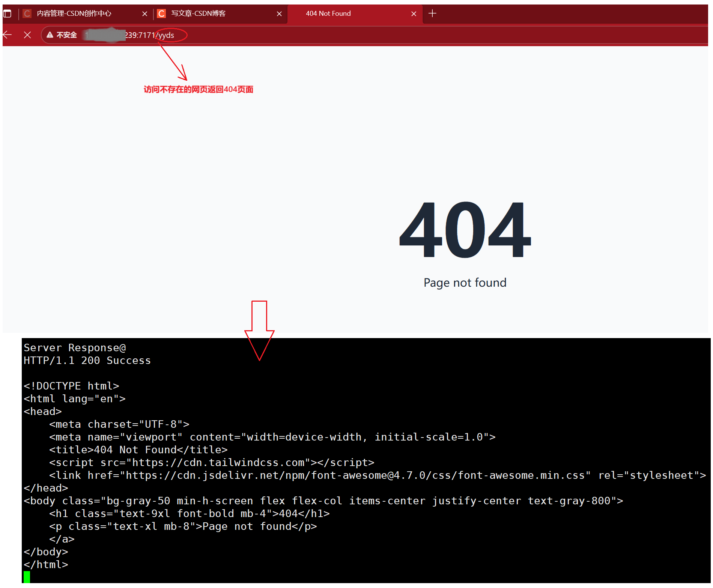
Task: Open the tab actions menu icon
Action: 8,14
